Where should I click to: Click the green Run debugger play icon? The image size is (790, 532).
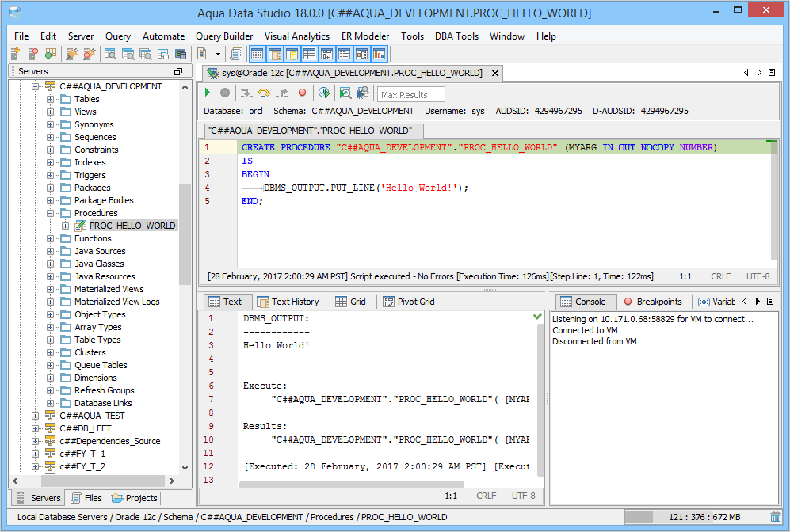[x=208, y=93]
